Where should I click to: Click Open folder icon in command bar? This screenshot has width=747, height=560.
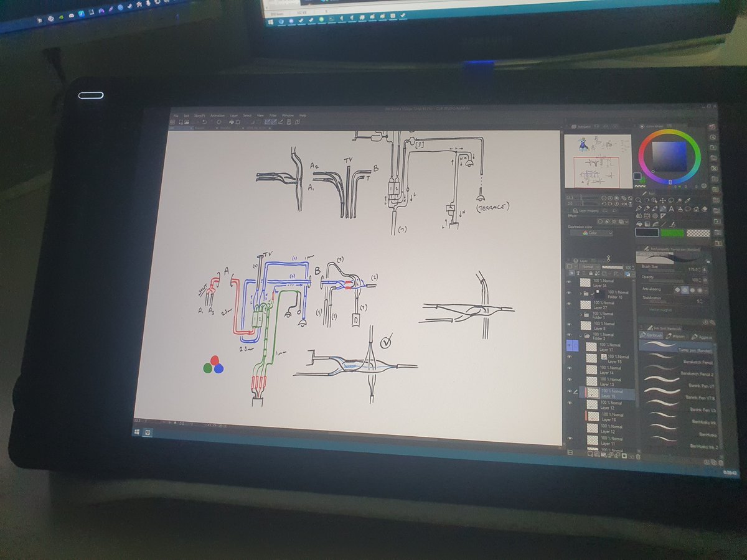pos(187,122)
